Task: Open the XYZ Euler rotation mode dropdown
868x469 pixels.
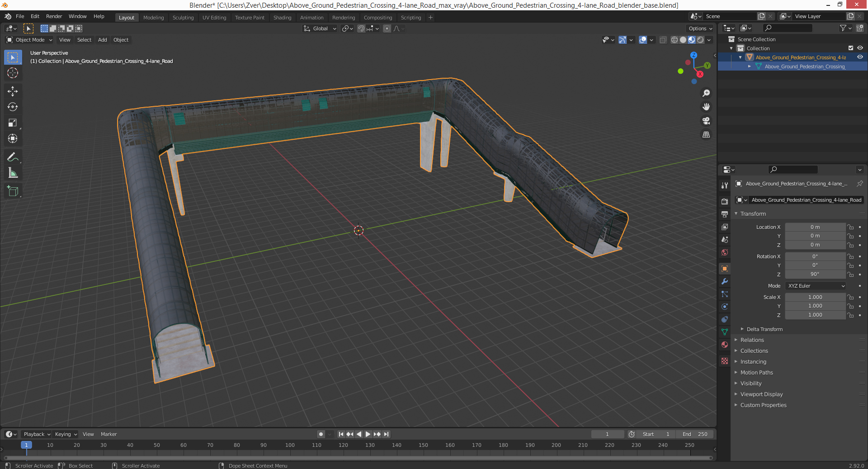Action: 816,286
